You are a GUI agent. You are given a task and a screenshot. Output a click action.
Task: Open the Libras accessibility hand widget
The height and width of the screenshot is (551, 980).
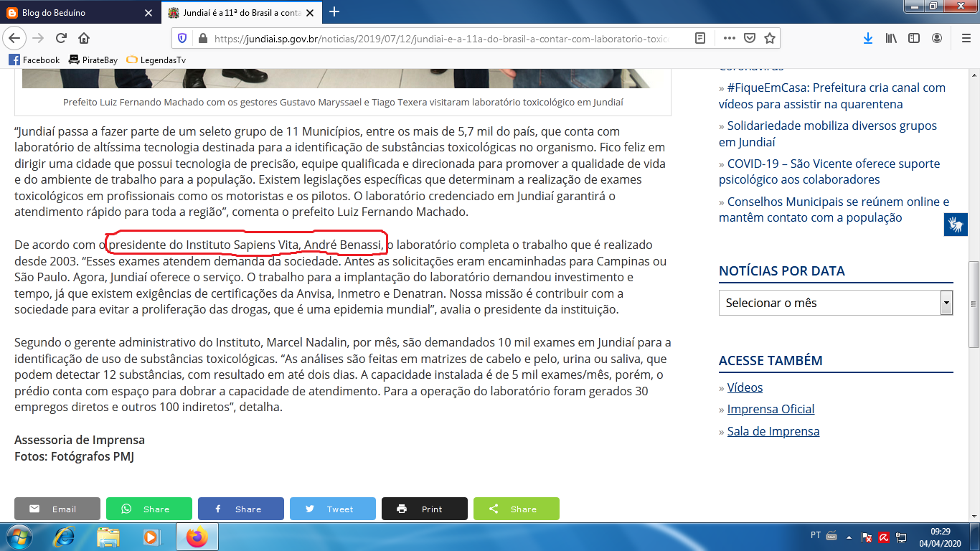(956, 225)
